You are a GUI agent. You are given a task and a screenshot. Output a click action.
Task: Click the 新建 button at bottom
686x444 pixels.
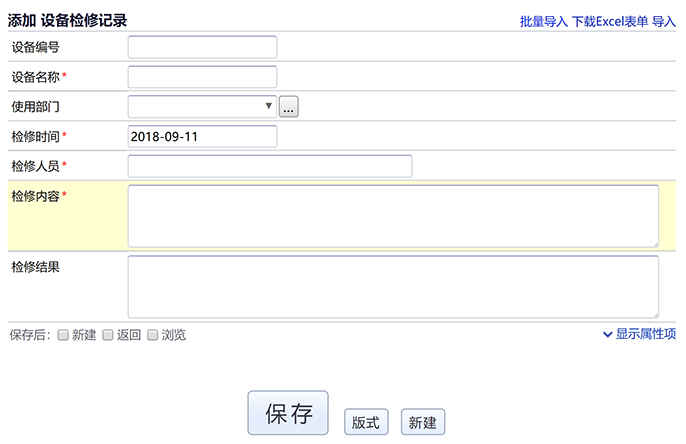[x=423, y=422]
